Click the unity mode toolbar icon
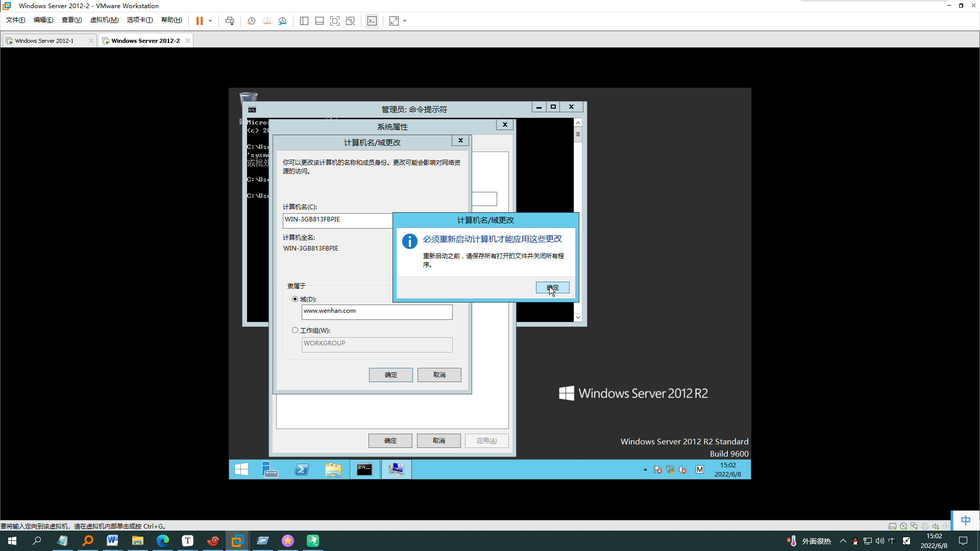 [x=350, y=21]
